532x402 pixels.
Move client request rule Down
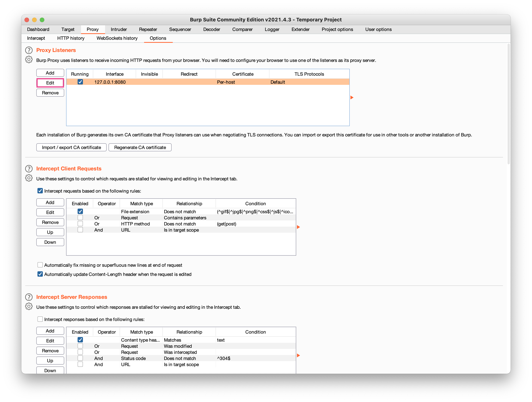tap(50, 242)
